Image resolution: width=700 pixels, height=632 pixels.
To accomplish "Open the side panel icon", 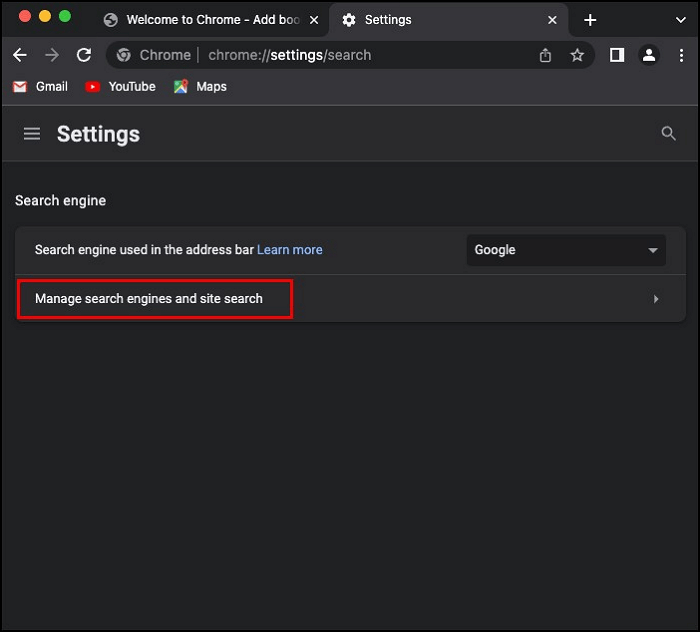I will tap(617, 56).
